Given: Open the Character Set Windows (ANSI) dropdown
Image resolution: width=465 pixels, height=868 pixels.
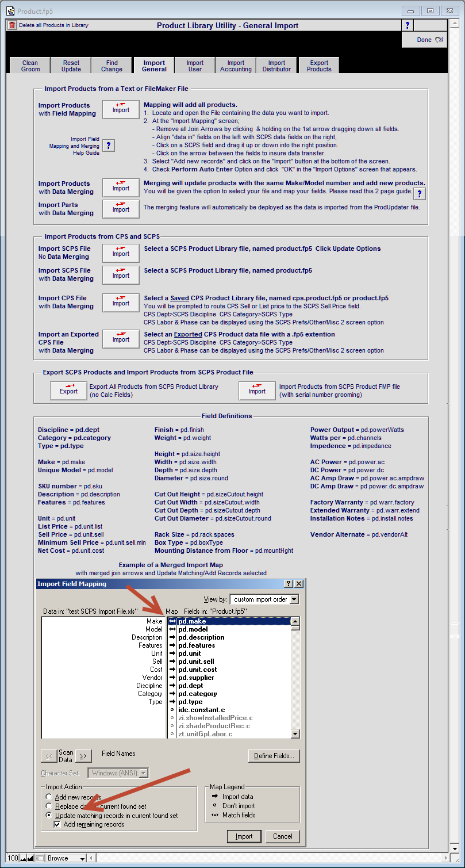Looking at the screenshot, I should pyautogui.click(x=118, y=773).
